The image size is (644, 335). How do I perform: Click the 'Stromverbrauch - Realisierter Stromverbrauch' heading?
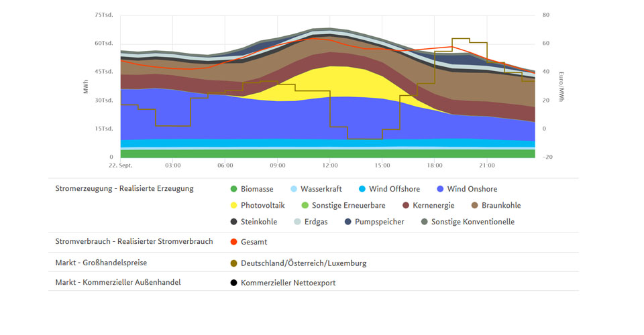134,241
